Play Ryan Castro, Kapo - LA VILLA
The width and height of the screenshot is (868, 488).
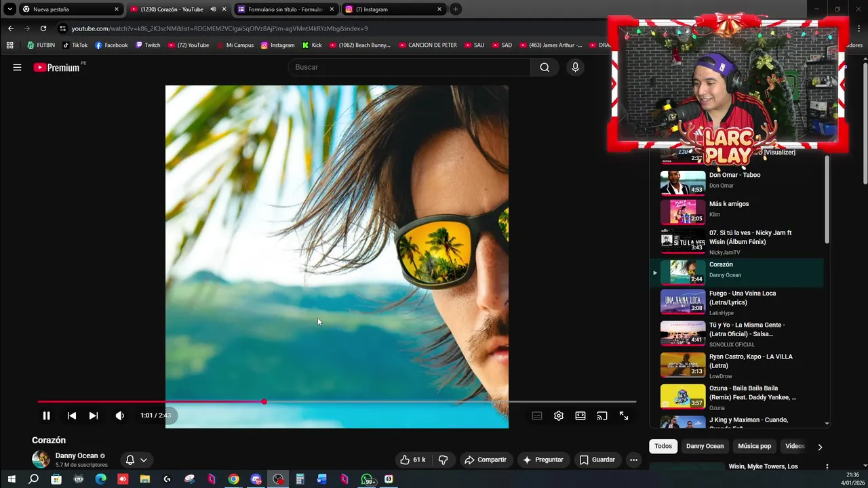(x=736, y=365)
